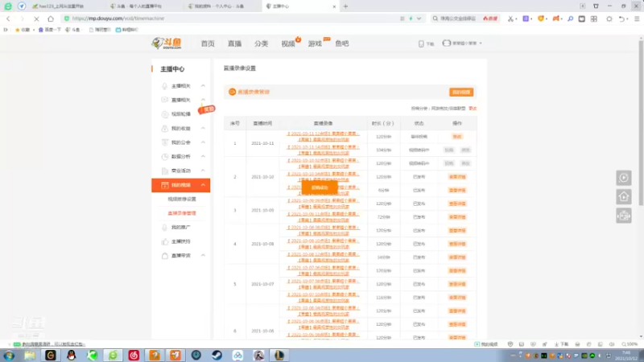
Task: Click the money bag icon beside 我的收益
Action: [x=165, y=129]
